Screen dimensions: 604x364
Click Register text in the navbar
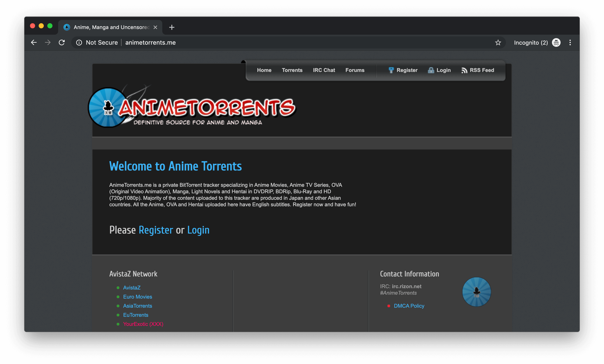(x=407, y=70)
